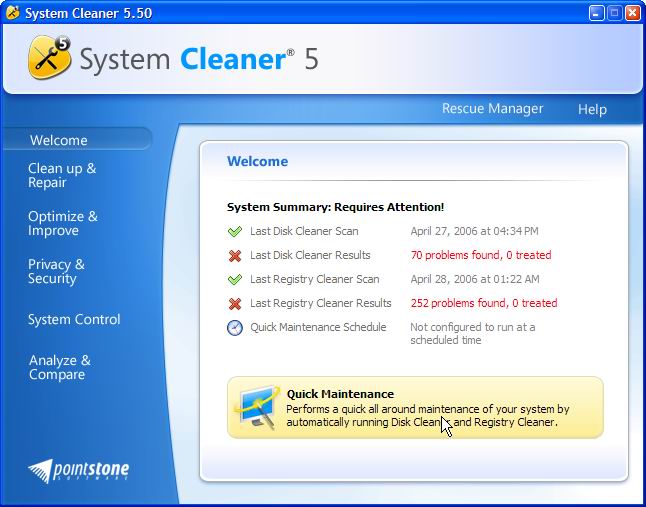Click the System Cleaner wrench logo icon
This screenshot has height=507, width=646.
(x=47, y=58)
